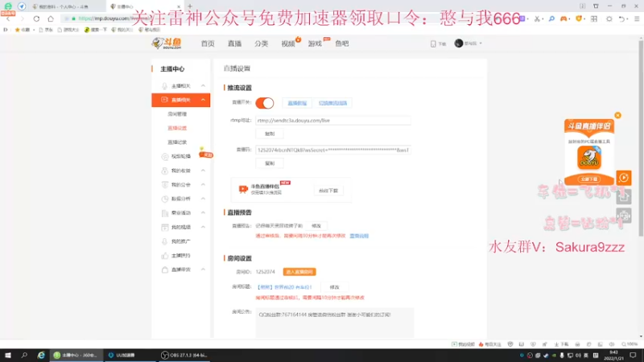The height and width of the screenshot is (362, 644).
Task: Open 鱼吧 in top navigation
Action: click(x=341, y=43)
